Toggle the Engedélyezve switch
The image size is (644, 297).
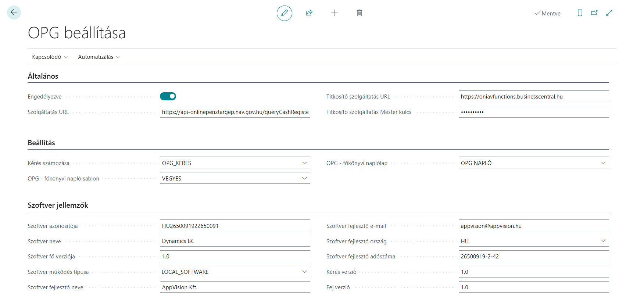pyautogui.click(x=168, y=96)
